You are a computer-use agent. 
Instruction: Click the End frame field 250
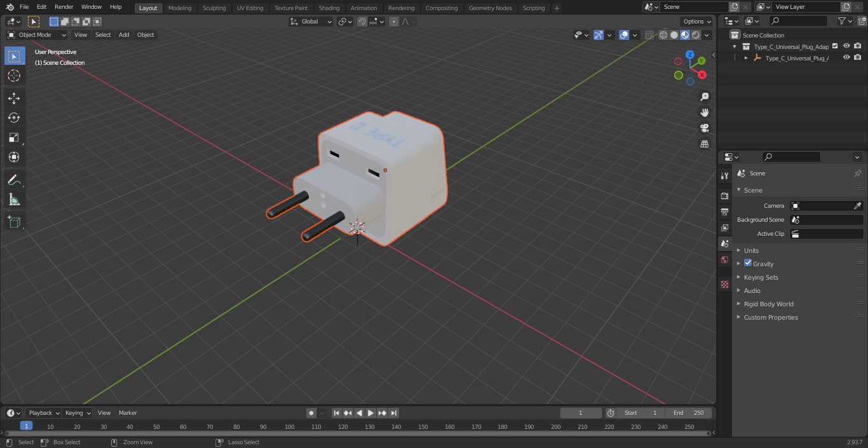click(x=689, y=413)
